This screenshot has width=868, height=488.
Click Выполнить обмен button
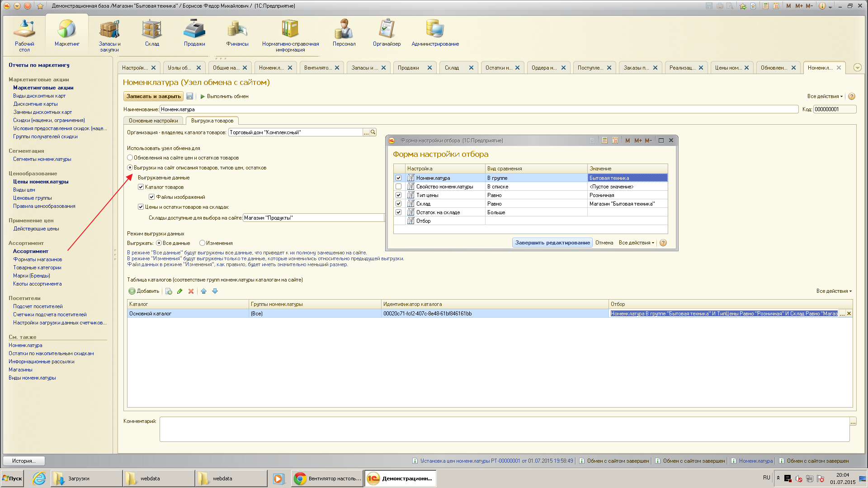[x=224, y=96]
